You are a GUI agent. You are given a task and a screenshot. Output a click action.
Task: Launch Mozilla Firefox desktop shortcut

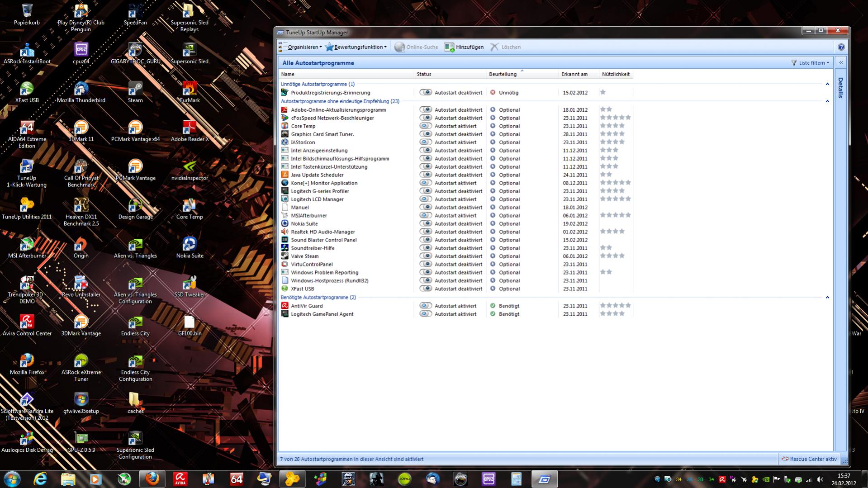point(27,364)
